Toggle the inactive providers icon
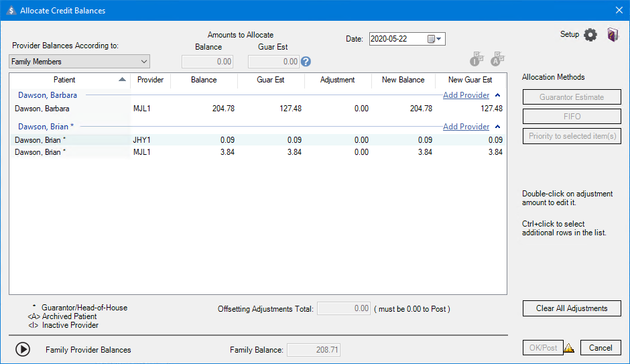 coord(477,60)
